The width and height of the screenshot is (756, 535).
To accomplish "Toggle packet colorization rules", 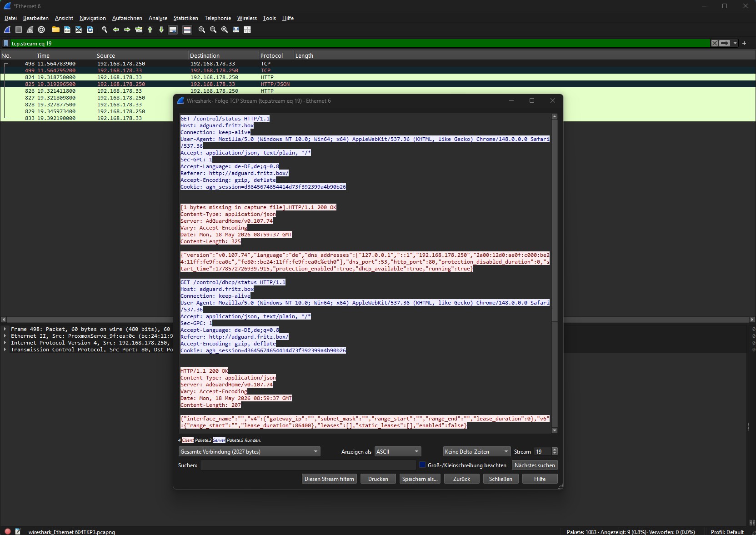I will [187, 30].
